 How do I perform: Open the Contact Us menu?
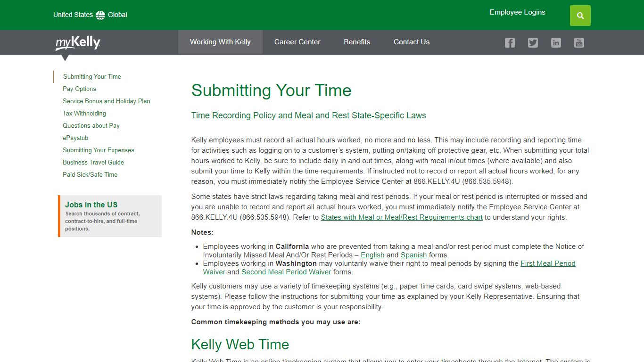click(412, 42)
